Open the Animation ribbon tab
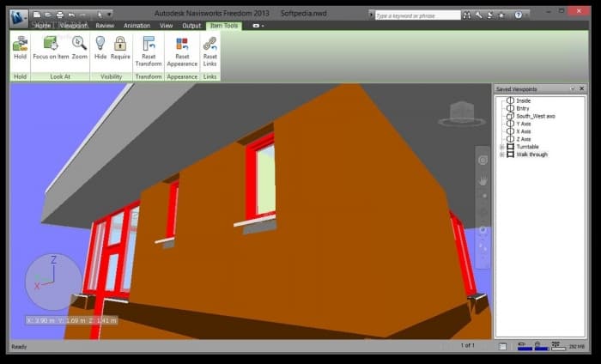 click(x=137, y=26)
